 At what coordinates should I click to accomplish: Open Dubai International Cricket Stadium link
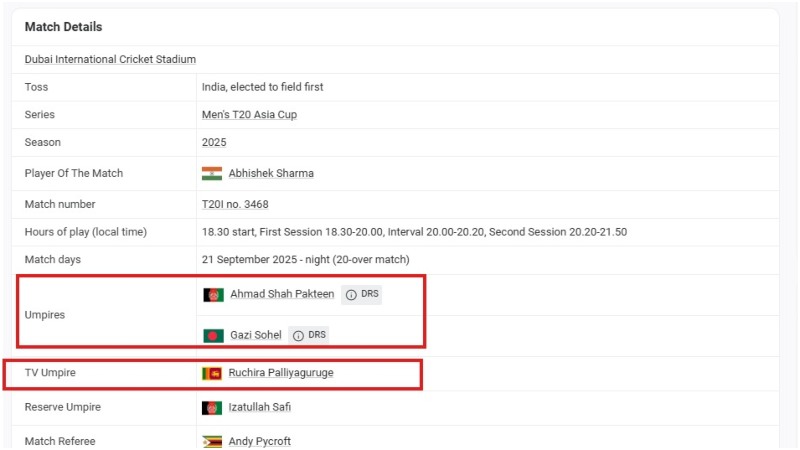110,60
